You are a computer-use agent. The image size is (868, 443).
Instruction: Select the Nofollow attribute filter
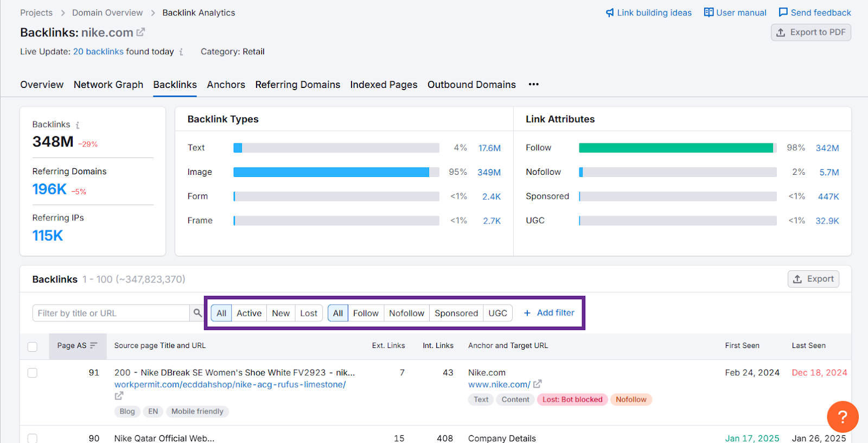point(407,313)
